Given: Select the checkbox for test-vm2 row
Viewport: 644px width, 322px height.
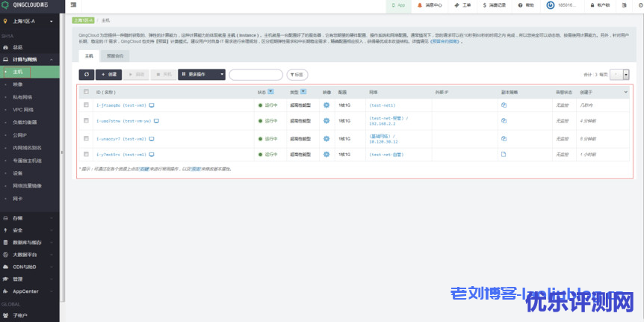Looking at the screenshot, I should 87,138.
